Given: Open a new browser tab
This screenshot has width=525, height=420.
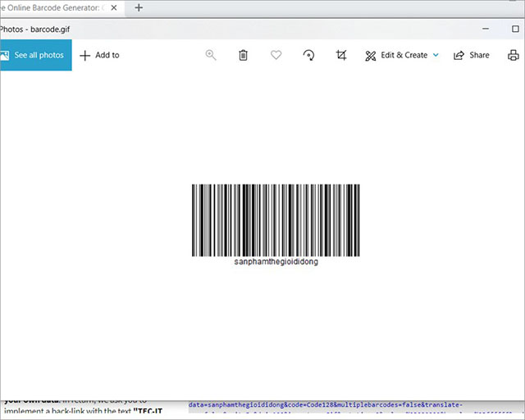Looking at the screenshot, I should 139,7.
